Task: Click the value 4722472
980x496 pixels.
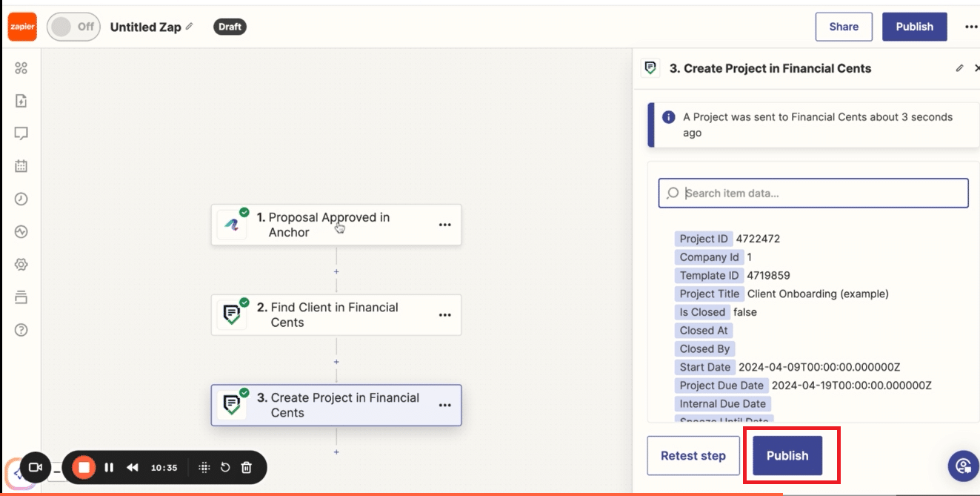Action: [x=758, y=239]
